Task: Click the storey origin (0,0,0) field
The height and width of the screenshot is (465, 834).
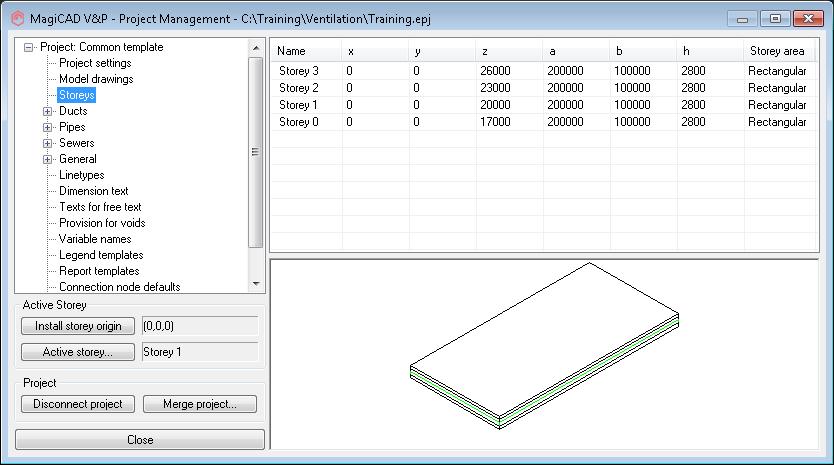Action: pos(200,326)
